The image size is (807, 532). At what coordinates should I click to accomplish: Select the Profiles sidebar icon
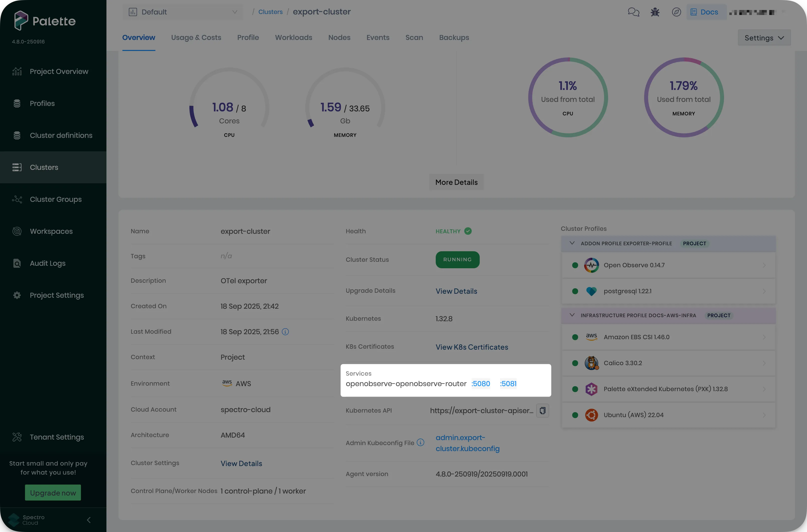(17, 103)
